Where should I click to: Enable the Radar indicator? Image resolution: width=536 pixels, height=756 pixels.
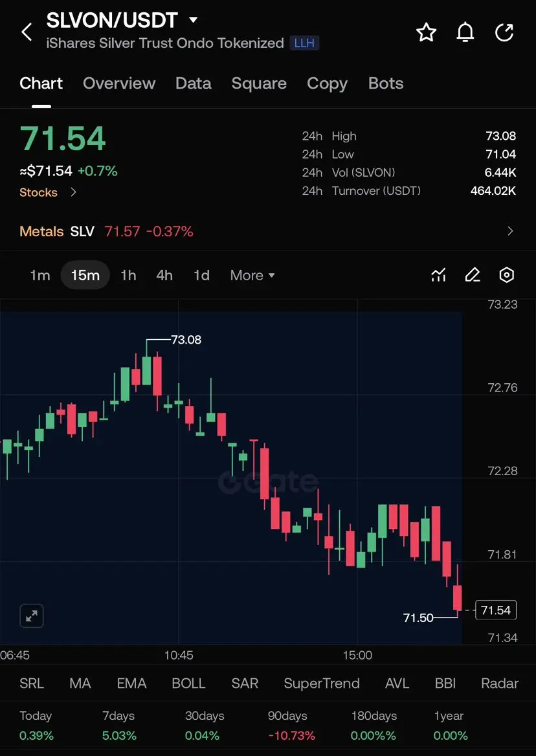point(500,684)
